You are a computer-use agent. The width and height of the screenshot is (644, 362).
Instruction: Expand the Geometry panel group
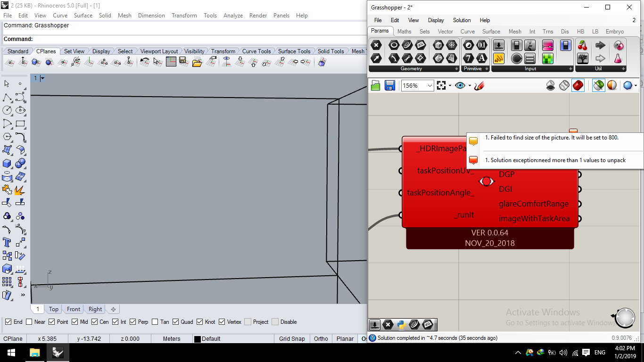tap(456, 69)
